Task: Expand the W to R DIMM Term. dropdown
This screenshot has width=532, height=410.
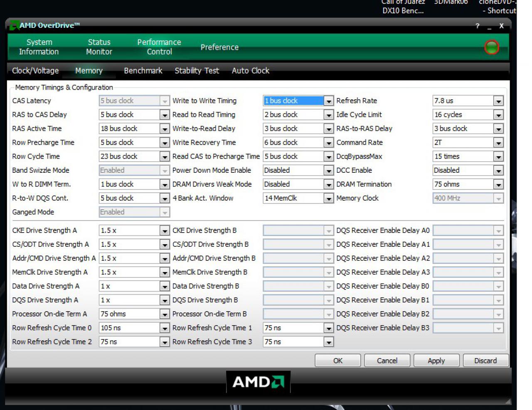Action: (x=165, y=184)
